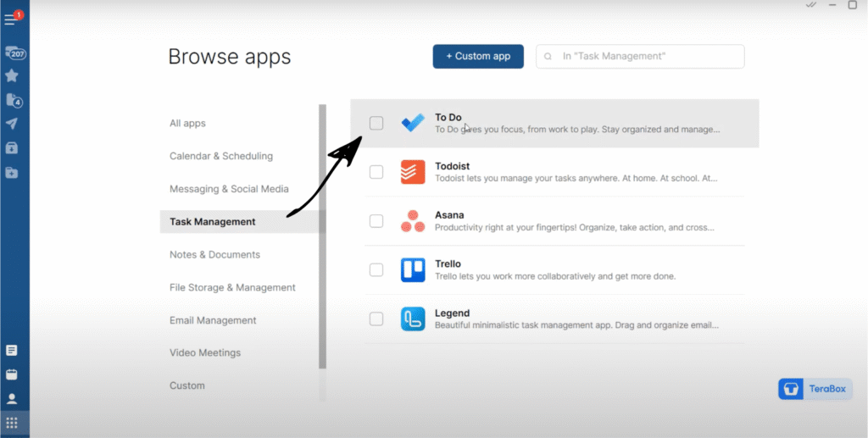Open the drafts icon with badge 4
The image size is (868, 438).
[14, 100]
